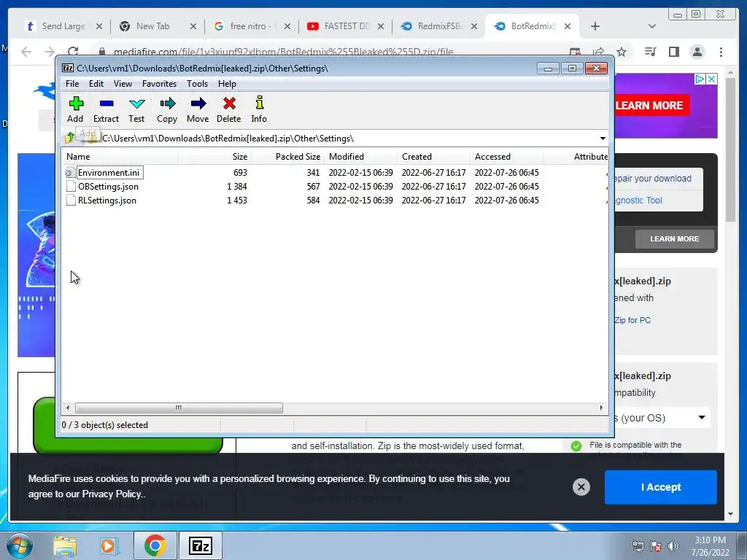
Task: Click the Add toolbar icon in 7-Zip
Action: pos(75,109)
